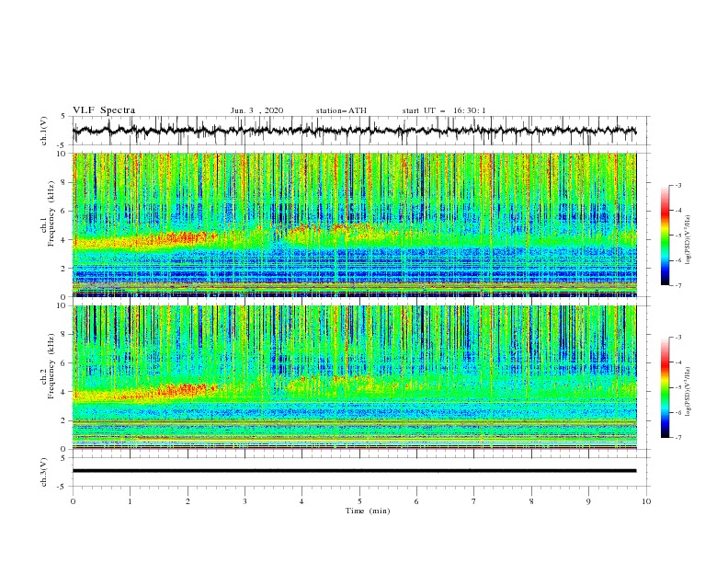Click the ch.1 spectrogram color scale bar

665,236
